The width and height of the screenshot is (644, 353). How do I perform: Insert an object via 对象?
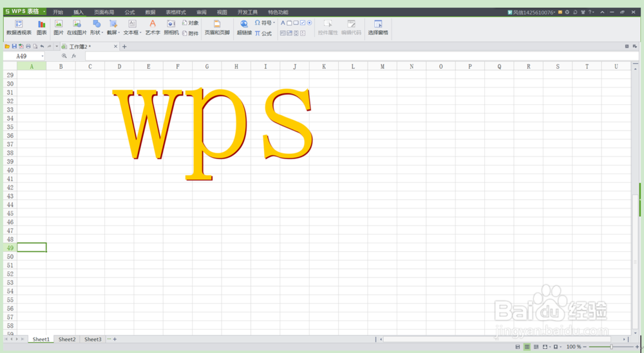pyautogui.click(x=191, y=23)
